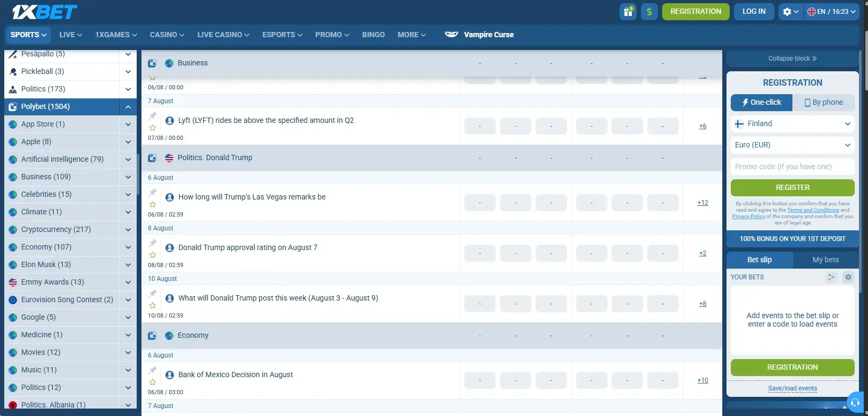868x416 pixels.
Task: Click the 1XBET logo
Action: 45,12
